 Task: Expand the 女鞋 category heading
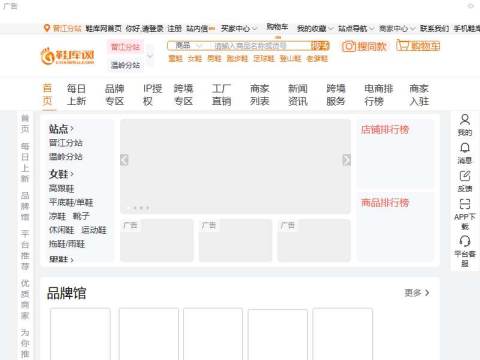61,174
